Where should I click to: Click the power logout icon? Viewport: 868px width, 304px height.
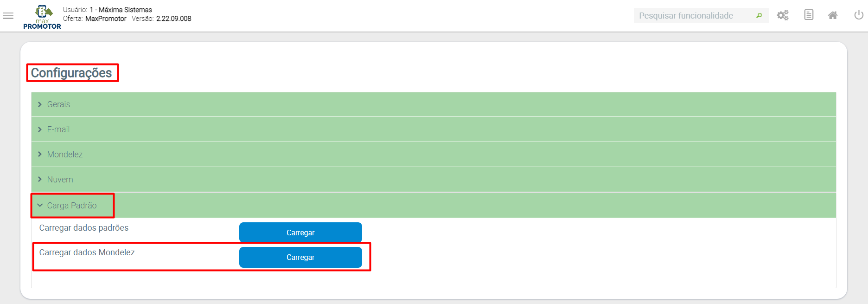(x=859, y=15)
